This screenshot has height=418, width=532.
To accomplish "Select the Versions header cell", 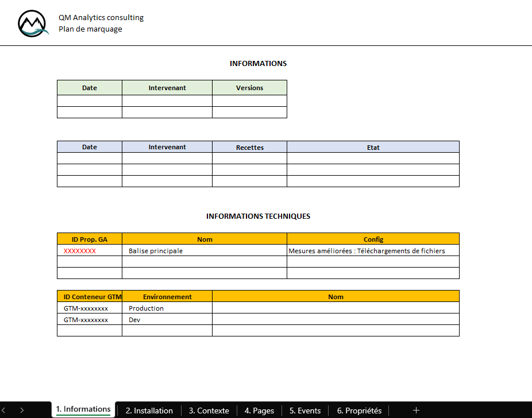I will (250, 88).
